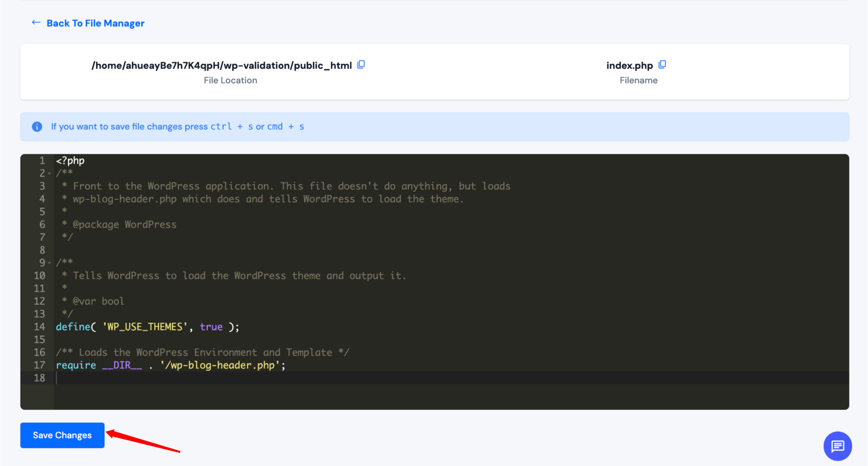Click the 'true' keyword in define call
This screenshot has width=868, height=466.
point(211,326)
